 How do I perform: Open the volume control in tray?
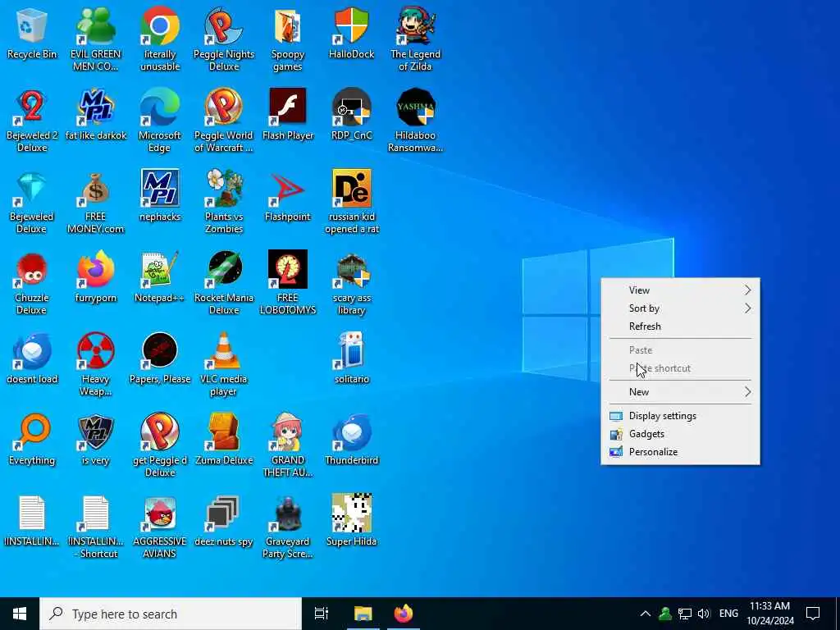point(703,614)
